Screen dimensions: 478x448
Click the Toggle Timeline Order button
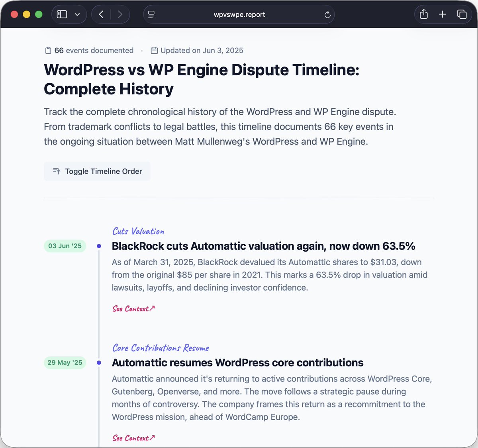[97, 171]
